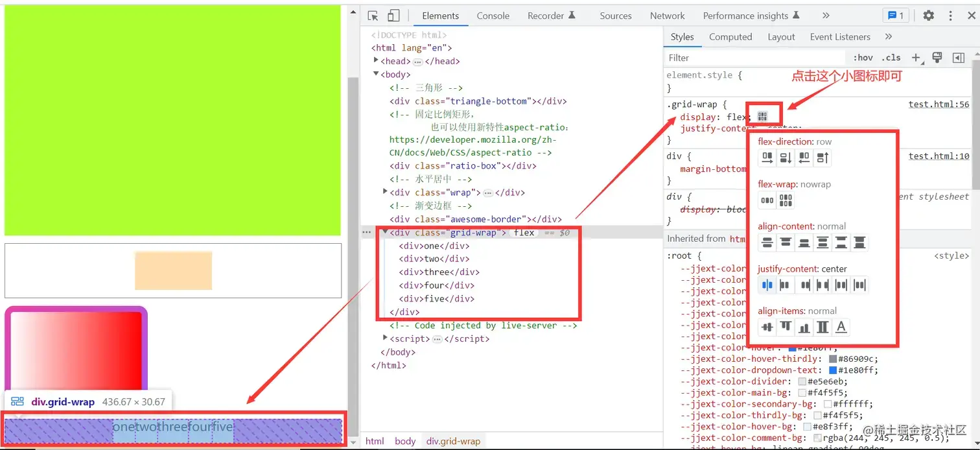Expand the div class wrap node

click(x=385, y=192)
